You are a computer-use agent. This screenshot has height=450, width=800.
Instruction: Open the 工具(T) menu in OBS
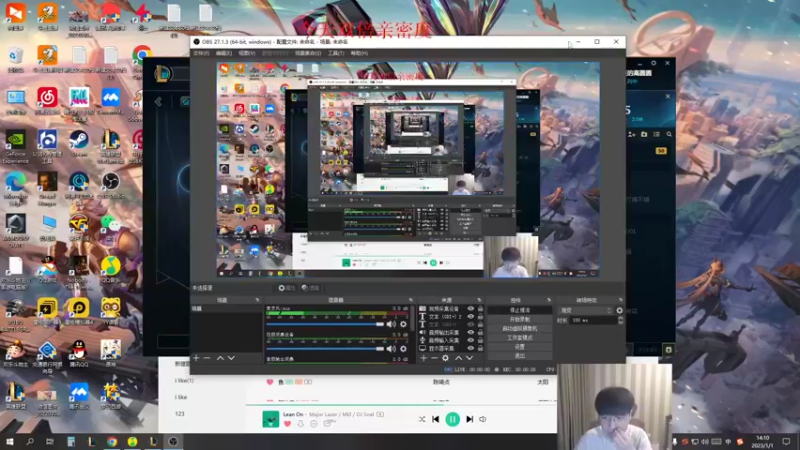[336, 53]
